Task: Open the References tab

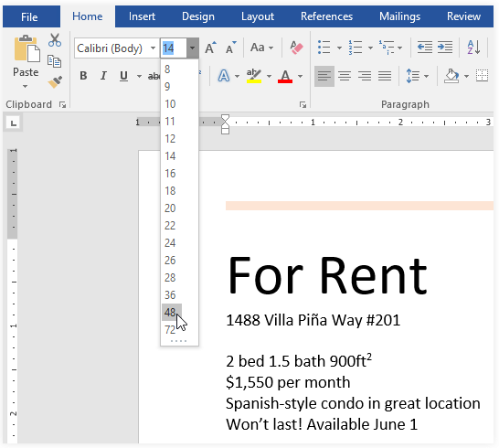Action: pyautogui.click(x=326, y=16)
